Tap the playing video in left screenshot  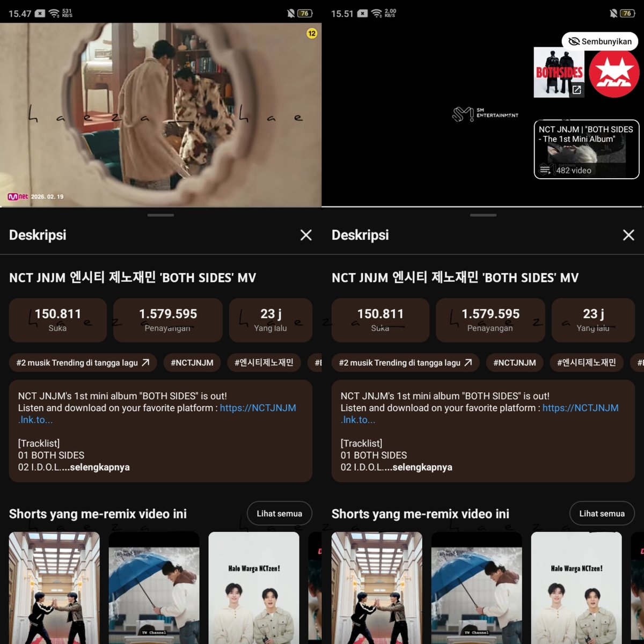(x=160, y=115)
